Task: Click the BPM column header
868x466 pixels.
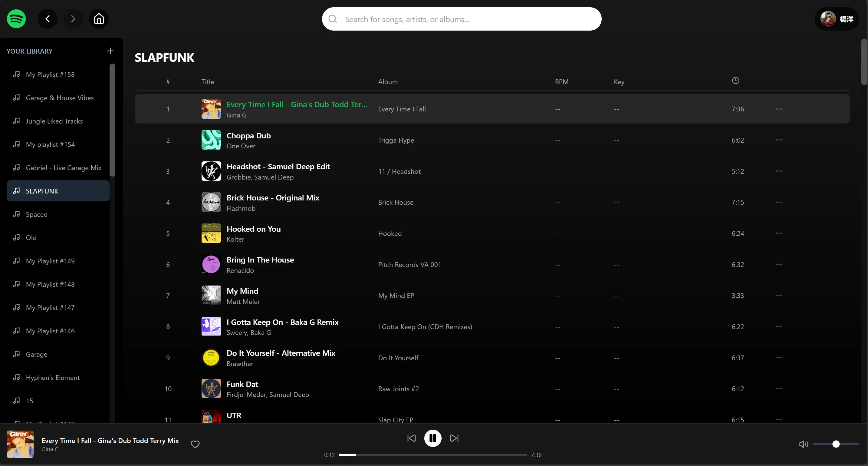Action: coord(561,81)
